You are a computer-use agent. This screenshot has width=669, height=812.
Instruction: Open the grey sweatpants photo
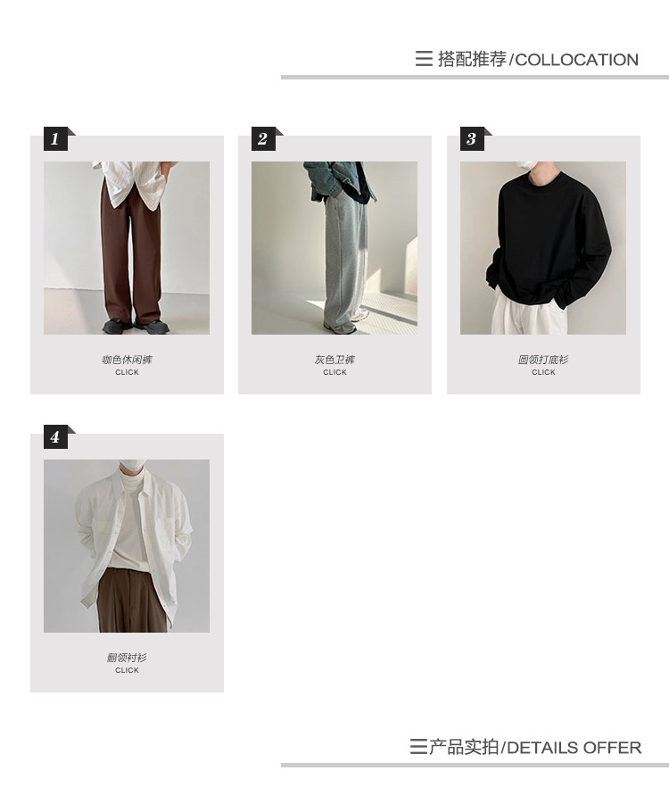pos(334,247)
